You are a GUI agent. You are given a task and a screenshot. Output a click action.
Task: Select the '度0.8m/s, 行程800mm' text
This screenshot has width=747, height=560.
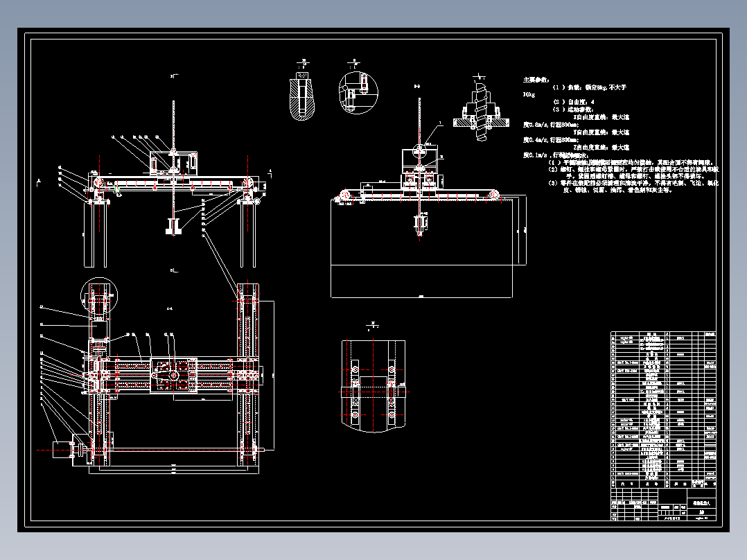pyautogui.click(x=550, y=124)
